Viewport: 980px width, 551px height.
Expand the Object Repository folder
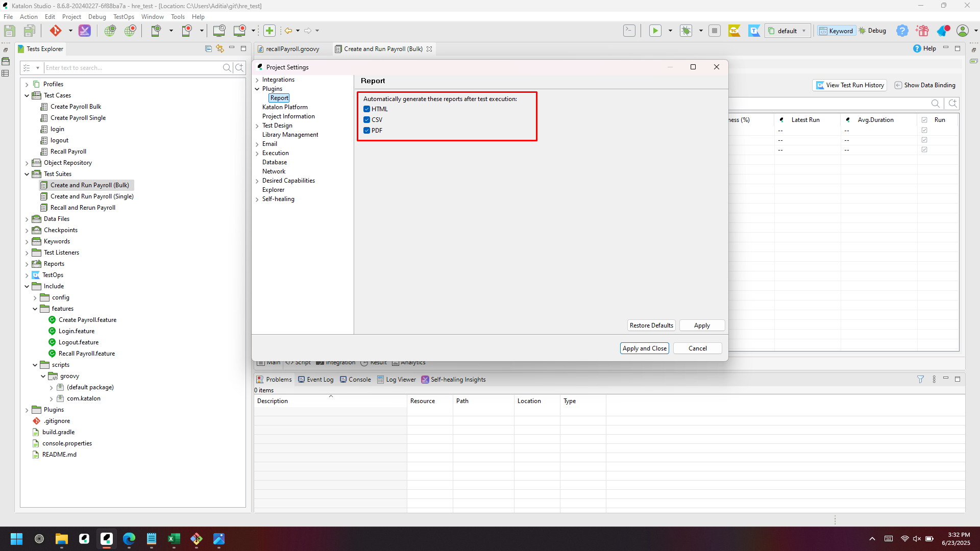click(27, 163)
